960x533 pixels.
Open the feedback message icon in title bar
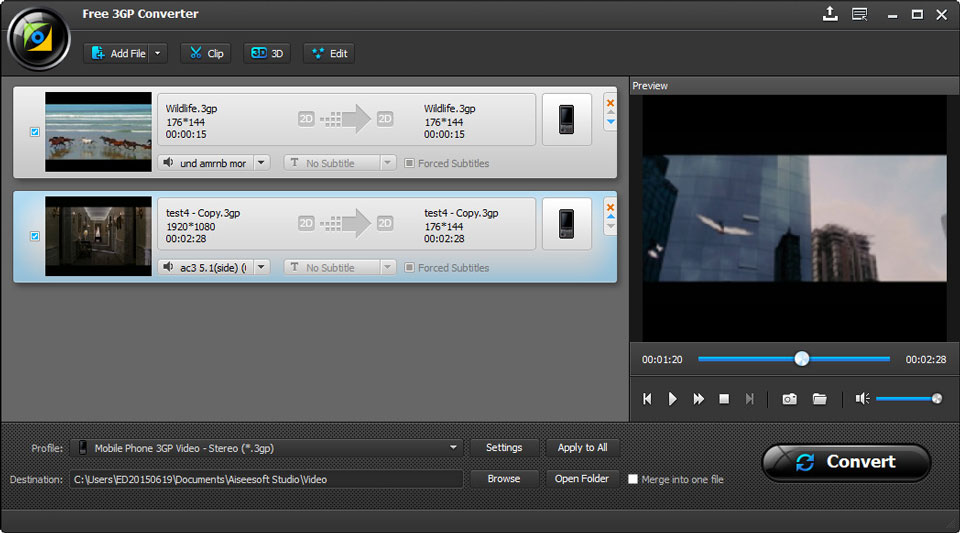860,14
